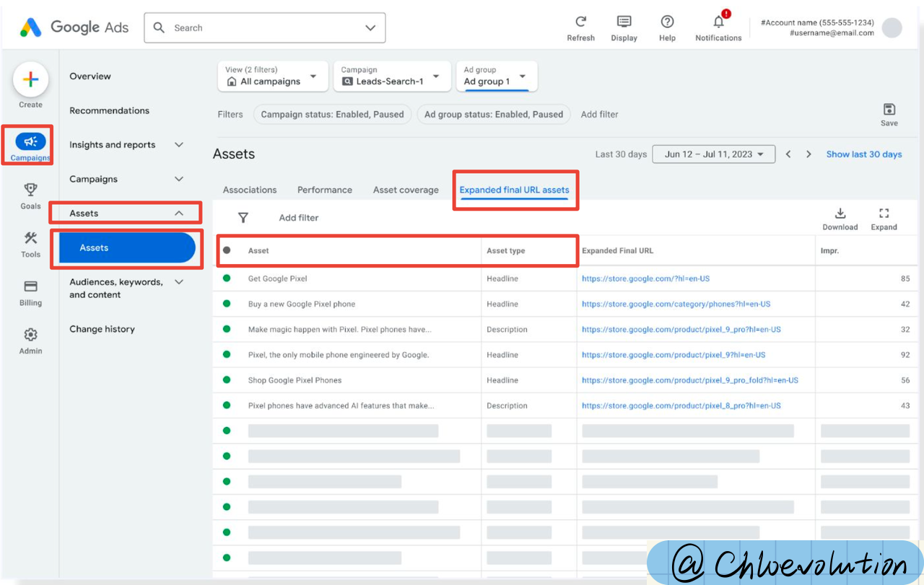
Task: Click the 'Get Google Pixel' asset row
Action: click(x=278, y=278)
